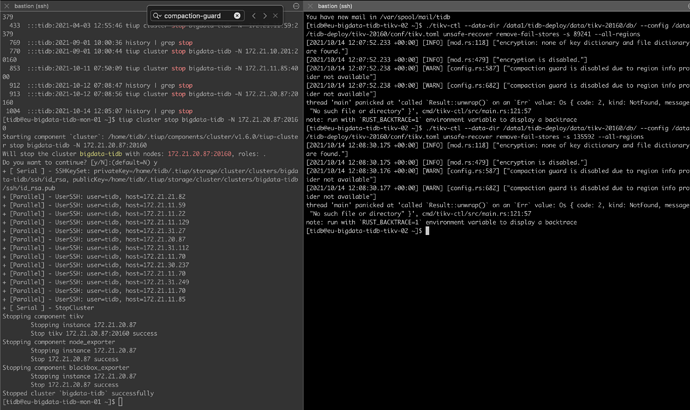The height and width of the screenshot is (410, 690).
Task: Click history line 912 grep stop
Action: 101,86
